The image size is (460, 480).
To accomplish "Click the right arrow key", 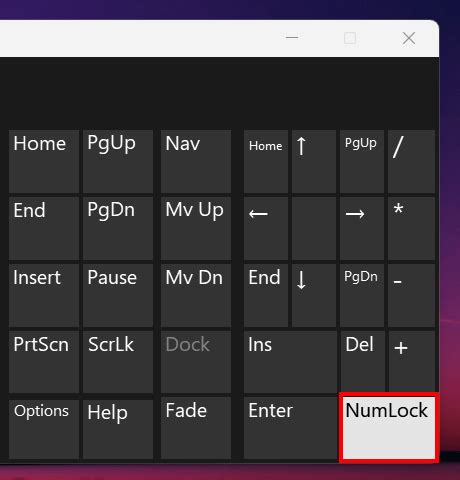I will pos(362,228).
